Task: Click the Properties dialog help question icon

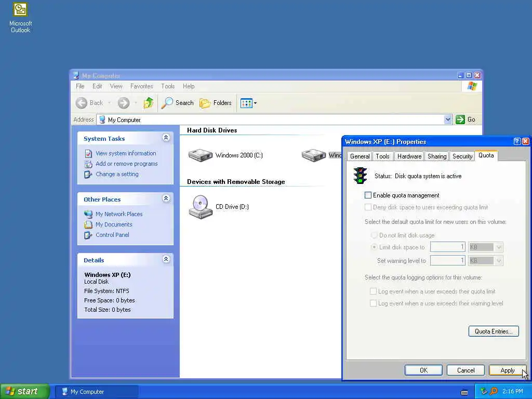Action: click(517, 141)
